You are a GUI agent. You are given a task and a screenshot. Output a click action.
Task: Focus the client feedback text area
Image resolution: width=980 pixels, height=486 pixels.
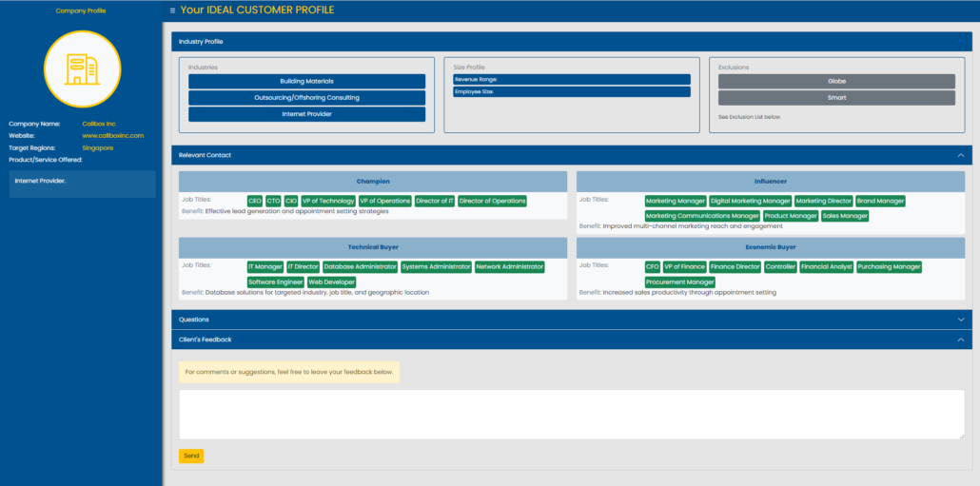coord(572,415)
